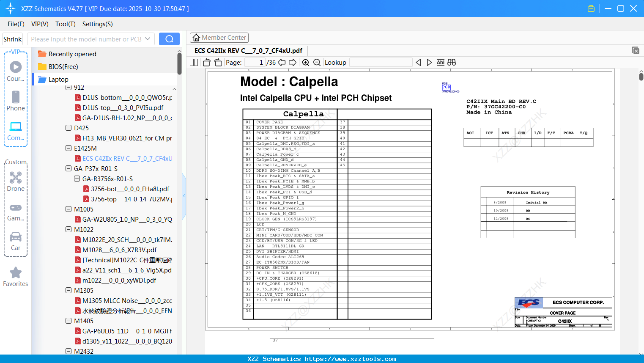Collapse the left panel with the splitter handle
The width and height of the screenshot is (644, 363).
tap(184, 196)
